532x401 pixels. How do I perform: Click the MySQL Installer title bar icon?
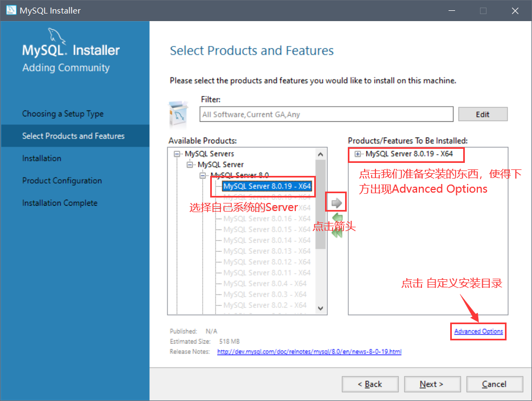pos(10,11)
